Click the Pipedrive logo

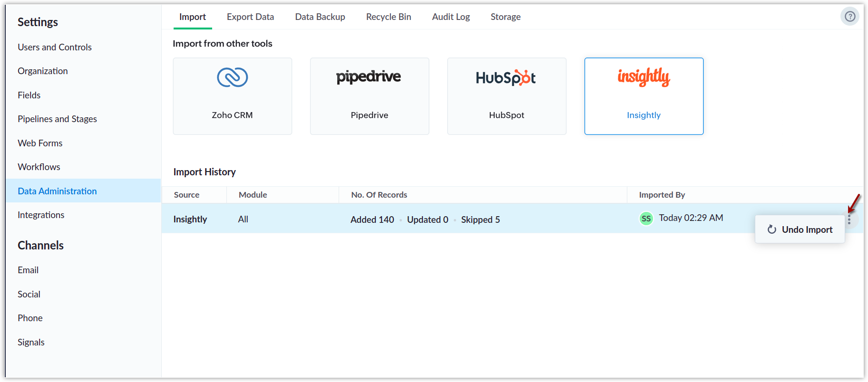point(369,77)
